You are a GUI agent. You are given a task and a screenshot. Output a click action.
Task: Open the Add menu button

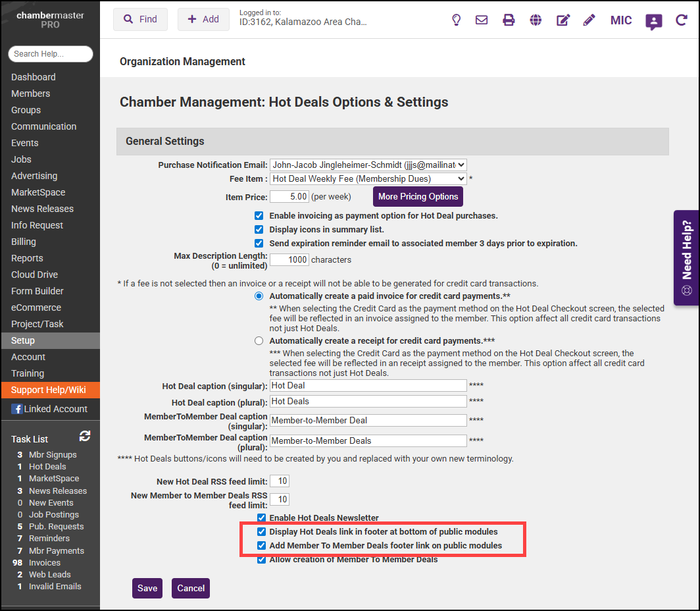point(203,20)
